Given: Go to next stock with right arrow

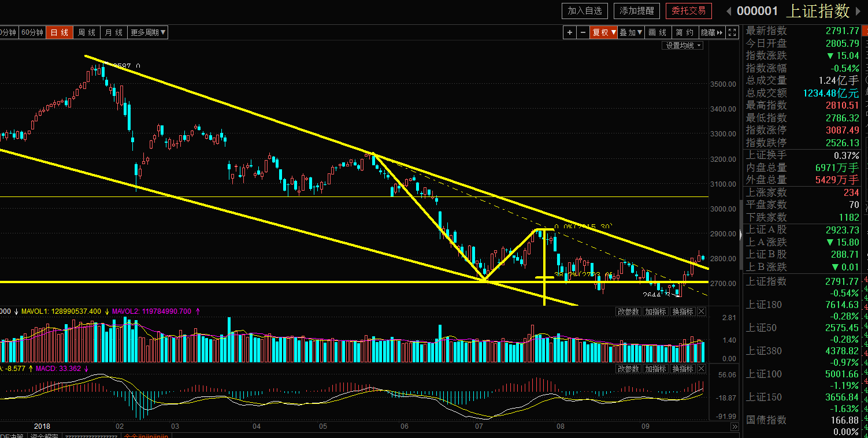Looking at the screenshot, I should pyautogui.click(x=859, y=11).
